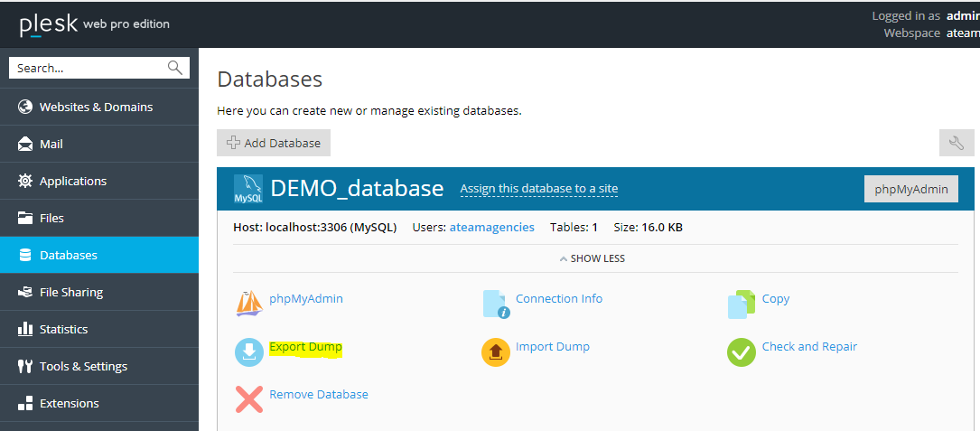Click the Files folder icon

[x=25, y=218]
